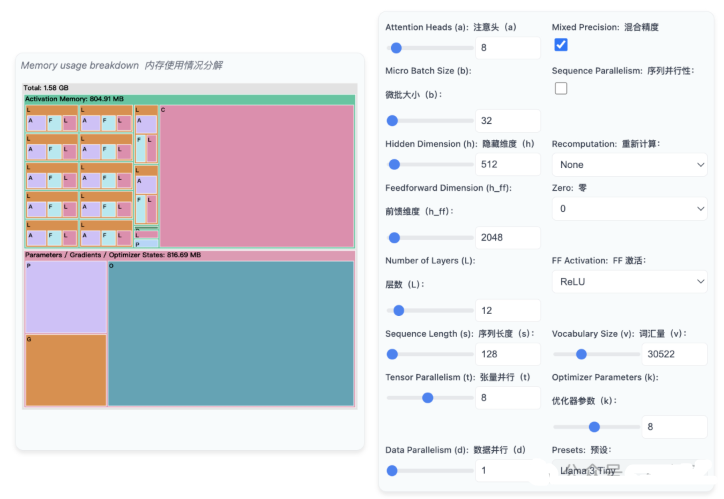Focus the Attention Heads input showing 8
This screenshot has width=724, height=499.
tap(508, 48)
